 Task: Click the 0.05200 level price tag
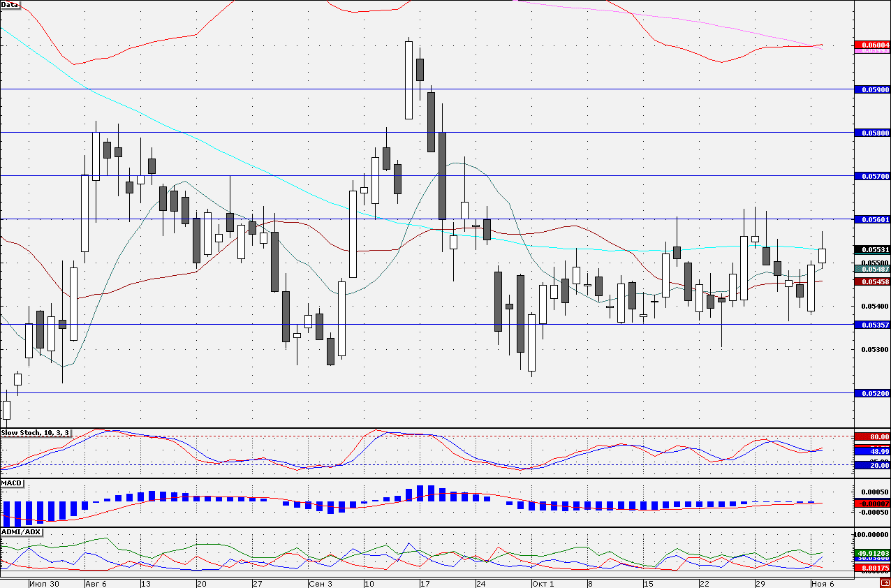click(x=873, y=393)
